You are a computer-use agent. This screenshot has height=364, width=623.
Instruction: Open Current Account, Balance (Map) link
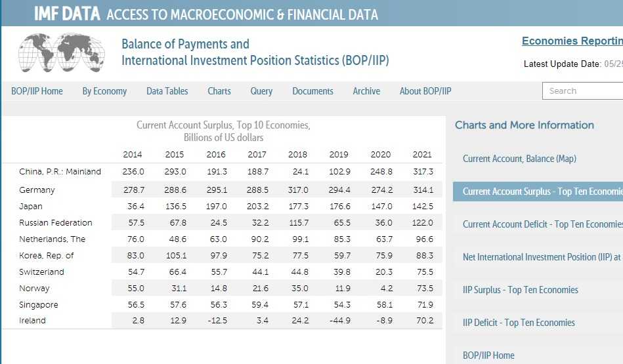(519, 159)
